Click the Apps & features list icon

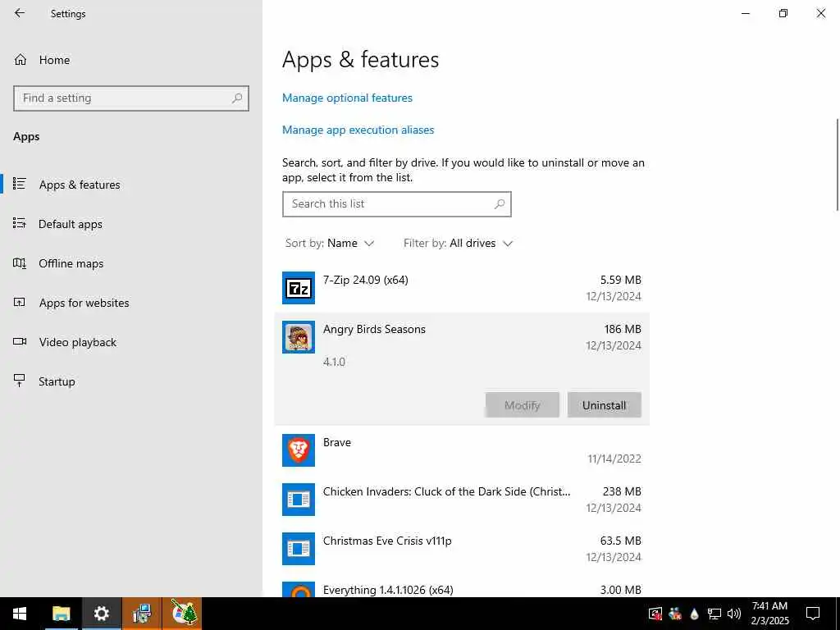pos(20,184)
